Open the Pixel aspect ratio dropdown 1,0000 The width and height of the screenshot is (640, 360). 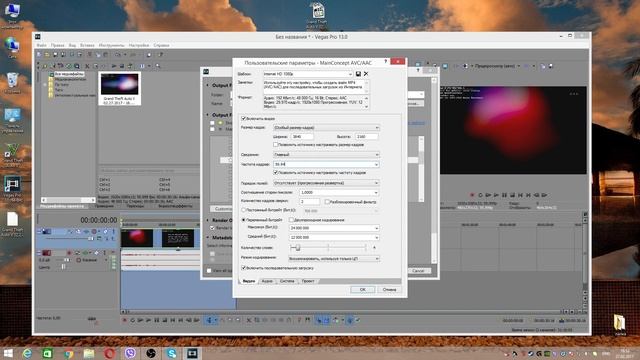339,192
